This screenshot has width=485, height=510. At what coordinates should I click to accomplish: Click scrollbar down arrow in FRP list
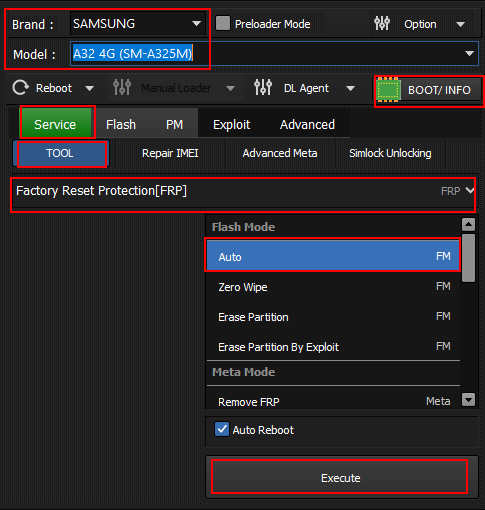468,399
